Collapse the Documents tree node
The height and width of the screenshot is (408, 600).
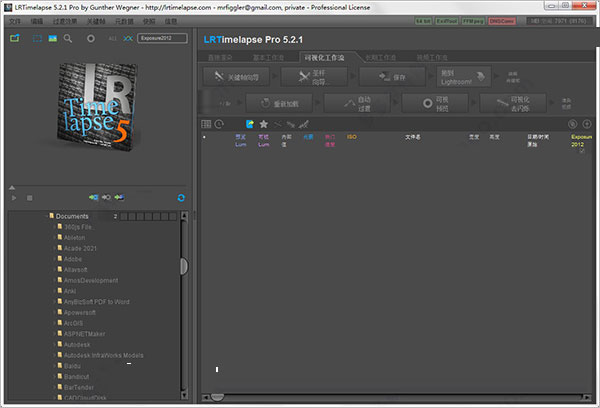(47, 216)
